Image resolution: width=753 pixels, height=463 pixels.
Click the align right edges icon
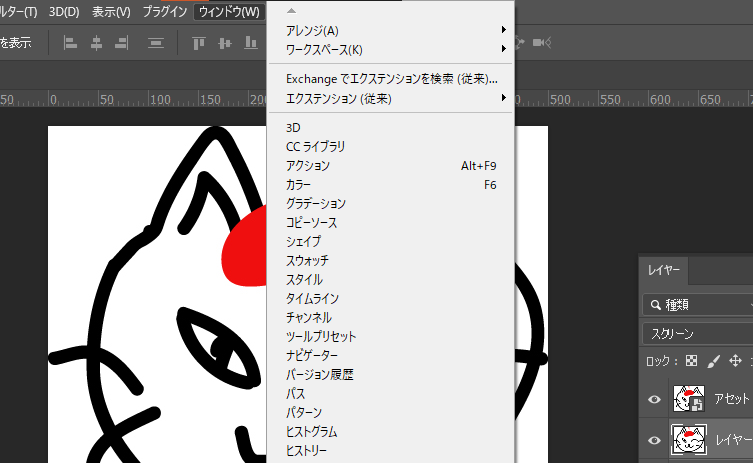[x=122, y=43]
